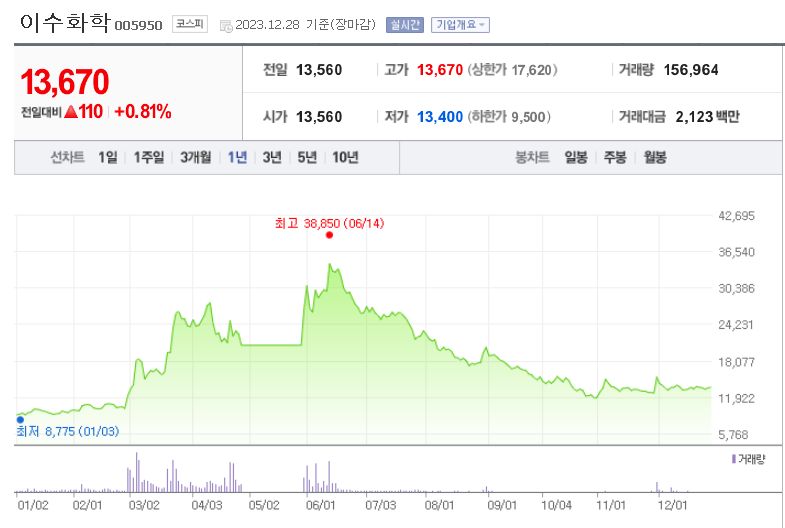Click the 코스피 market badge
This screenshot has width=785, height=528.
(190, 24)
